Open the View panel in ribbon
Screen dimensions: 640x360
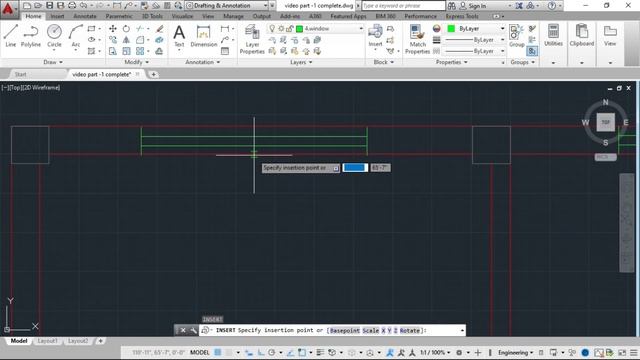click(610, 35)
